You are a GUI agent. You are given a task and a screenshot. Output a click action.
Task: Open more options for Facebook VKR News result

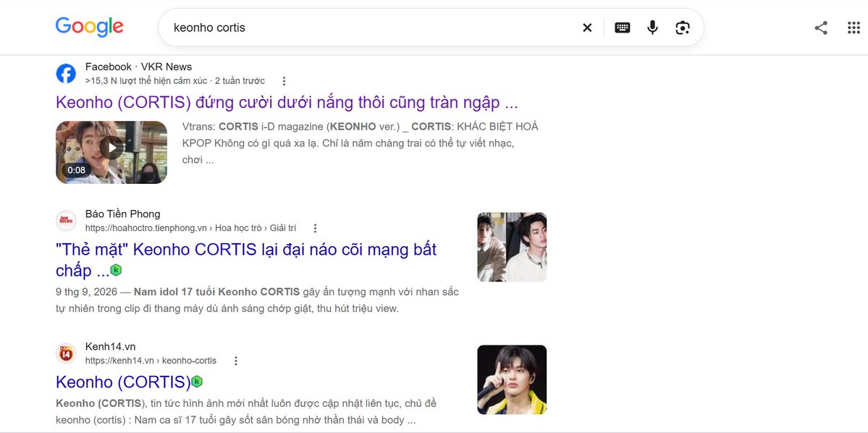tap(284, 81)
